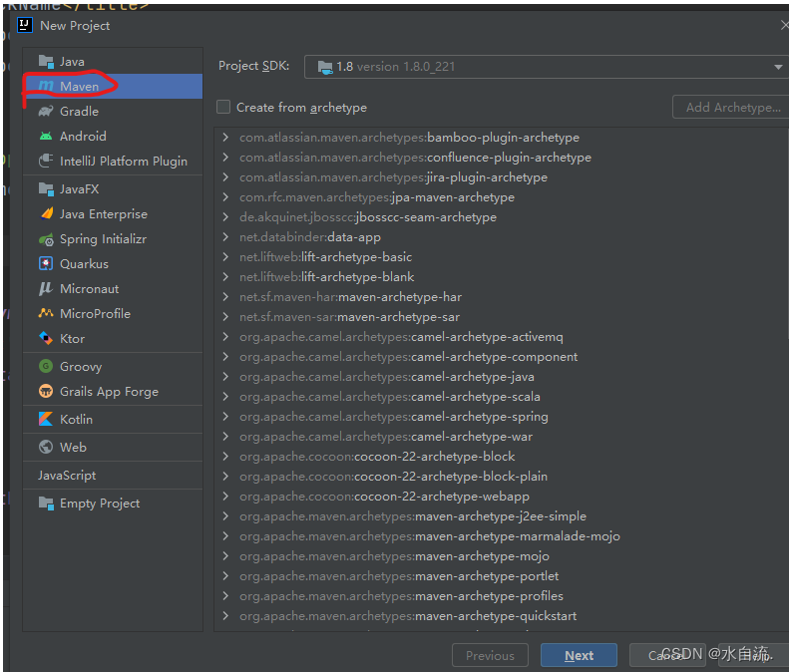Choose Java project type
The height and width of the screenshot is (672, 789).
[113, 62]
